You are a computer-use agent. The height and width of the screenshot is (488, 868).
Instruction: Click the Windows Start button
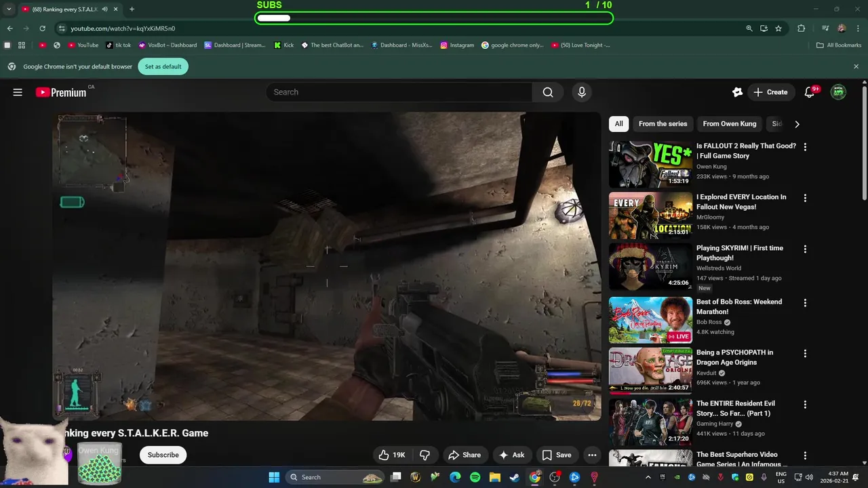pyautogui.click(x=274, y=477)
